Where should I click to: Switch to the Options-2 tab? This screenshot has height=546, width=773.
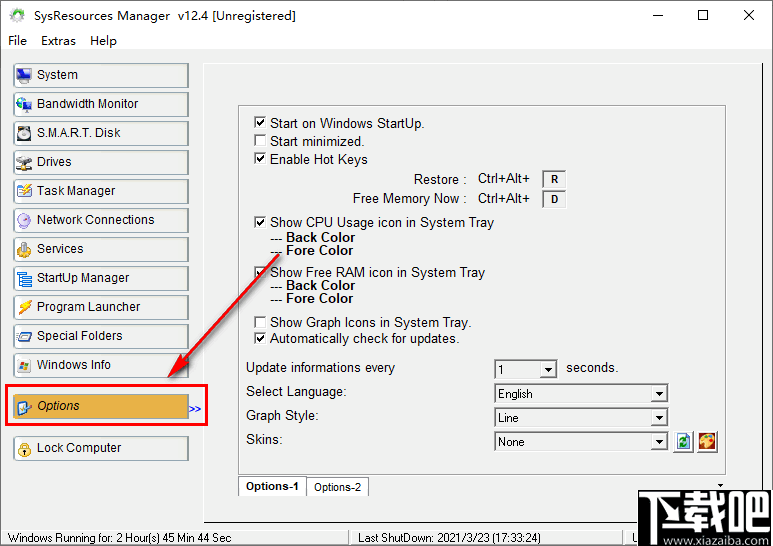(337, 487)
